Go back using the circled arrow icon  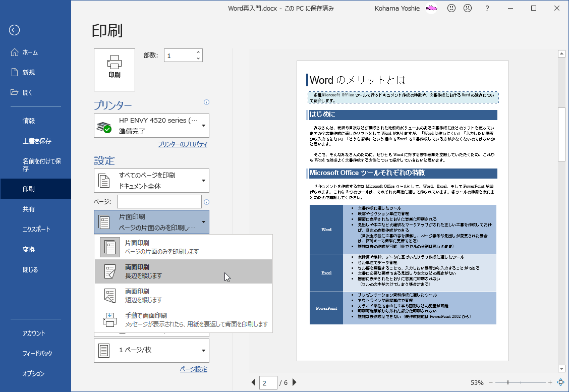[x=15, y=30]
